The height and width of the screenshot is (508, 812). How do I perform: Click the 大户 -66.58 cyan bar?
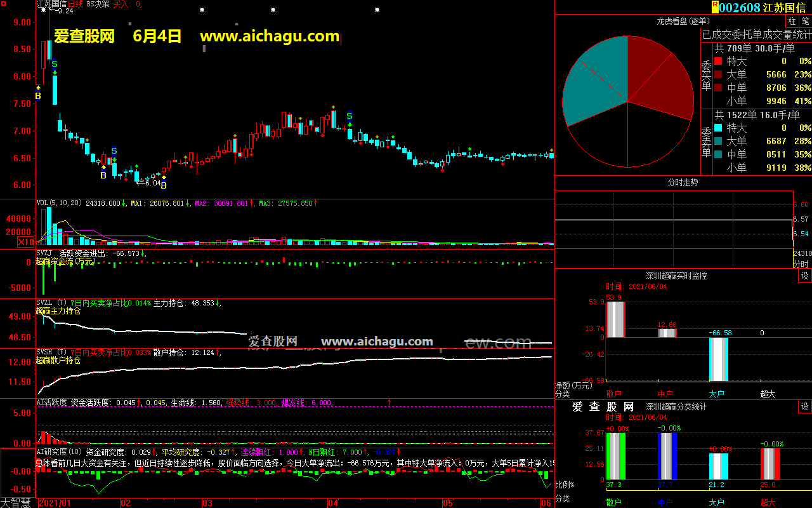(718, 359)
